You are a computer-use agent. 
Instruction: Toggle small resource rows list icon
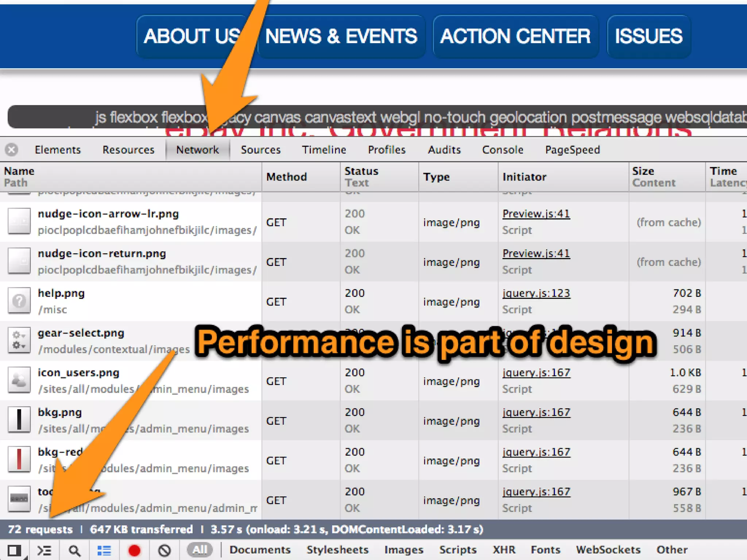104,551
